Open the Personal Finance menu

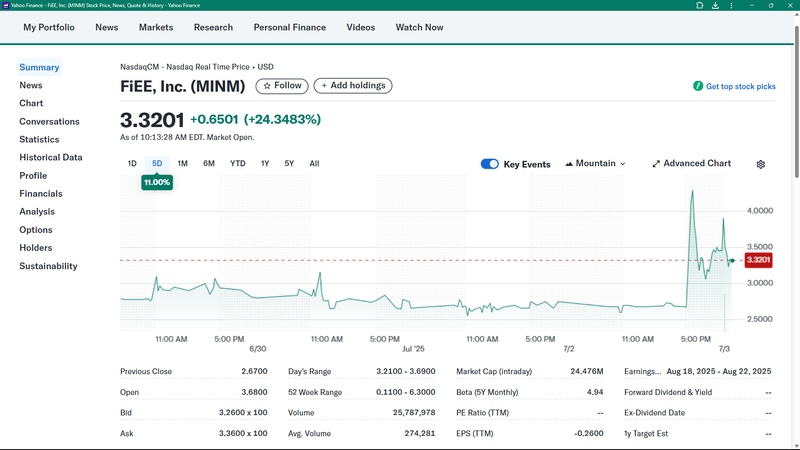click(x=290, y=27)
